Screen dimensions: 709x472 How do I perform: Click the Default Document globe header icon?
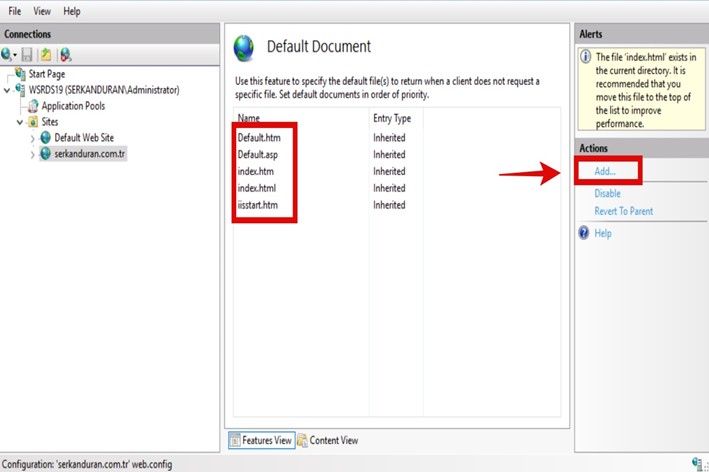click(x=244, y=48)
